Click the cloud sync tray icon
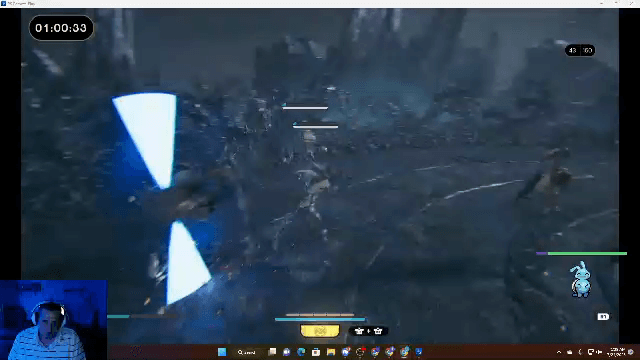 coord(569,352)
